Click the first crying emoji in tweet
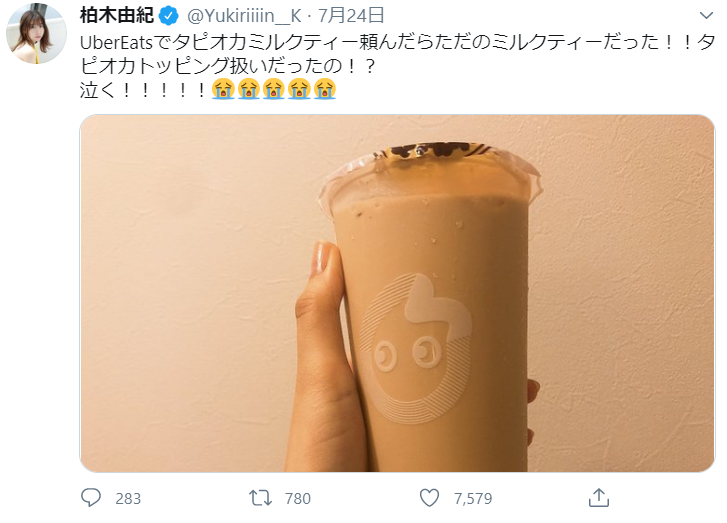 point(223,89)
